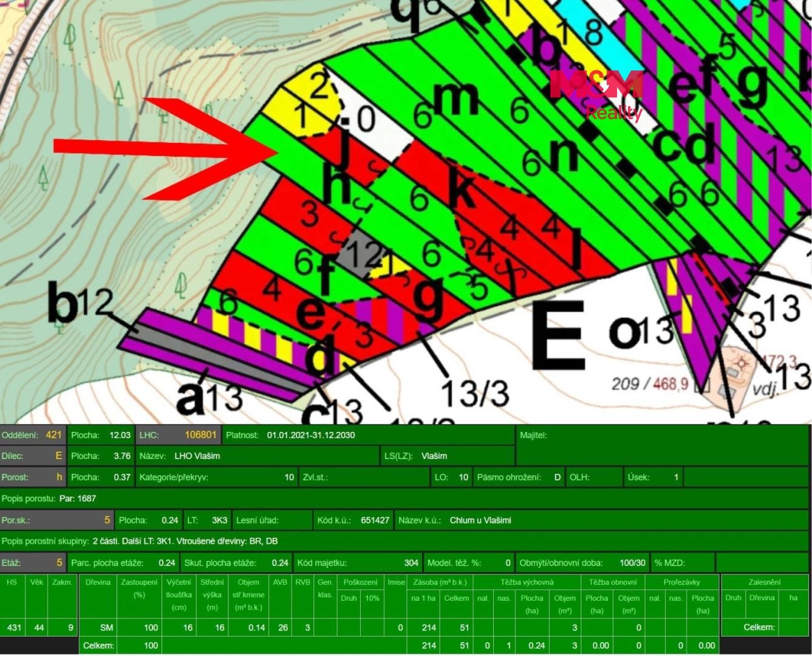Viewport: 812px width, 656px height.
Task: Click map label 13/3
Action: (x=475, y=393)
